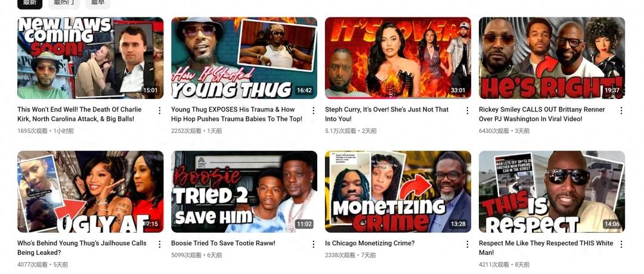
Task: Play the 'New Laws Coming Soon' thumbnail
Action: tap(91, 58)
